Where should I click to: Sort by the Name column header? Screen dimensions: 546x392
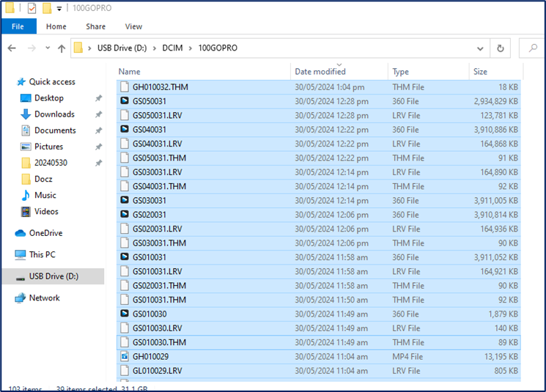pyautogui.click(x=203, y=71)
